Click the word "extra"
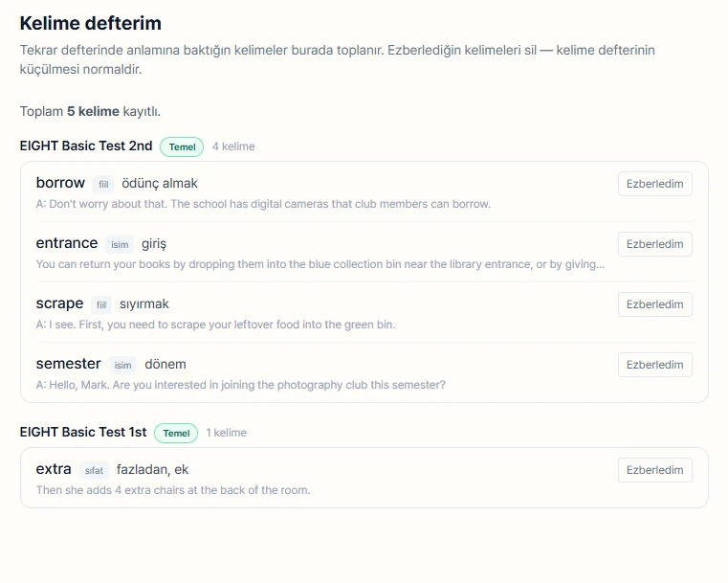This screenshot has width=728, height=583. click(x=54, y=469)
